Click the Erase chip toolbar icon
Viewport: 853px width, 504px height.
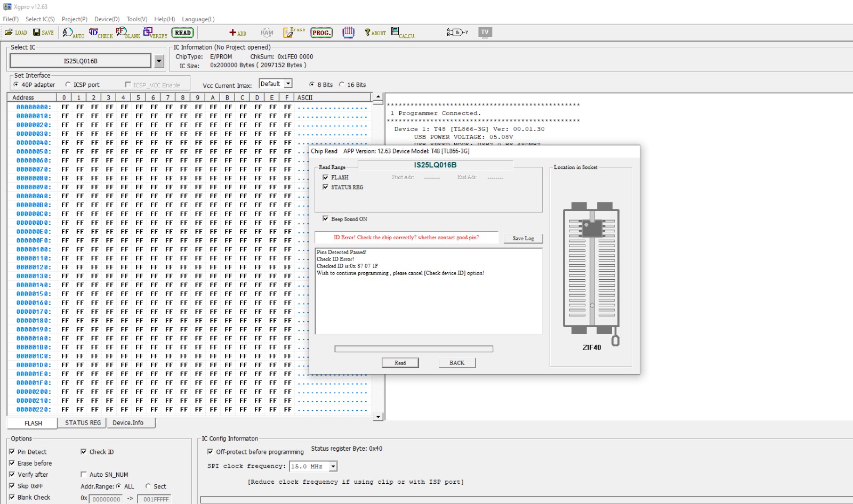(293, 32)
